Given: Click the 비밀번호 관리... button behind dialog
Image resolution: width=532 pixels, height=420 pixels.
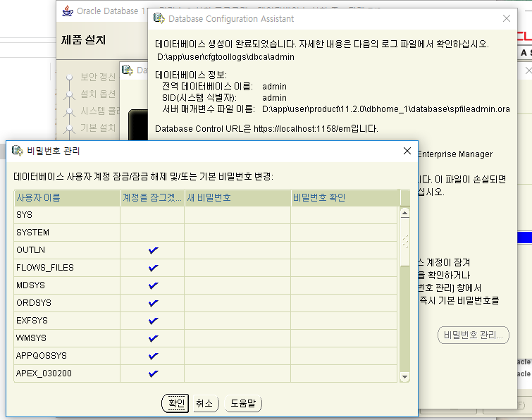Looking at the screenshot, I should (474, 335).
